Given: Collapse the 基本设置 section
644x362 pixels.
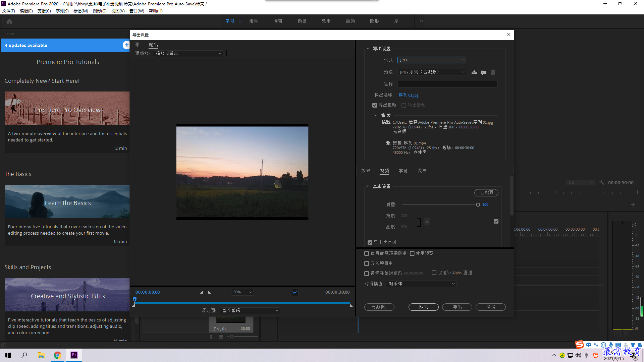Looking at the screenshot, I should [x=368, y=186].
